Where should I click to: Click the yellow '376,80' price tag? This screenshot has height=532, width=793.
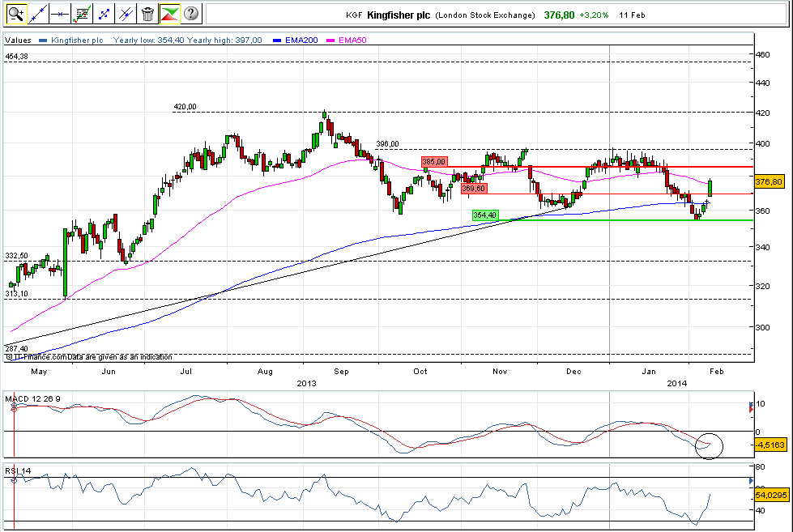(x=769, y=182)
